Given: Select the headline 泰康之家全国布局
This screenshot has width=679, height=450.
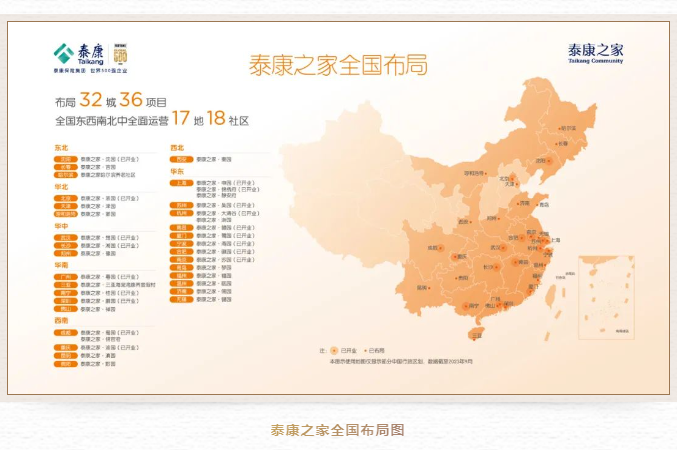Looking at the screenshot, I should (338, 65).
